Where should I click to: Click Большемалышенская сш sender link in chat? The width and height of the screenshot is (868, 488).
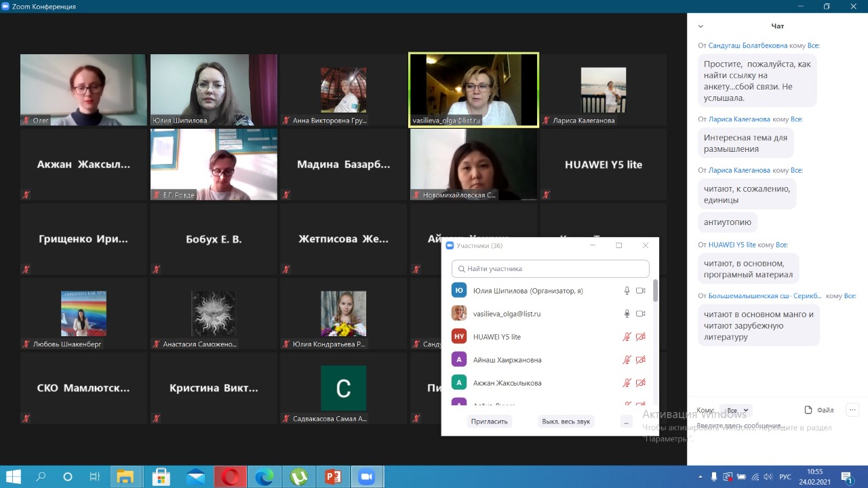(765, 296)
